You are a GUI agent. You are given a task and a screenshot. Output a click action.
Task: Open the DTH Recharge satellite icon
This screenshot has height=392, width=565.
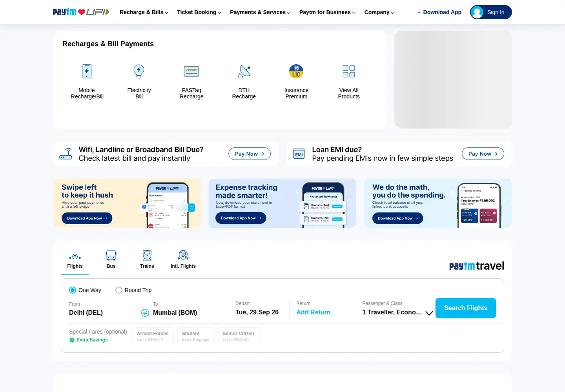pos(244,71)
